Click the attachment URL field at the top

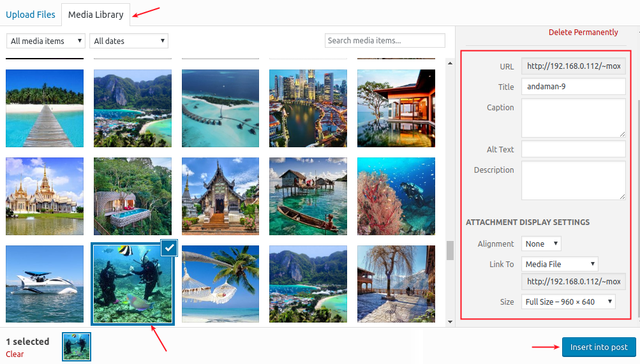(x=574, y=66)
